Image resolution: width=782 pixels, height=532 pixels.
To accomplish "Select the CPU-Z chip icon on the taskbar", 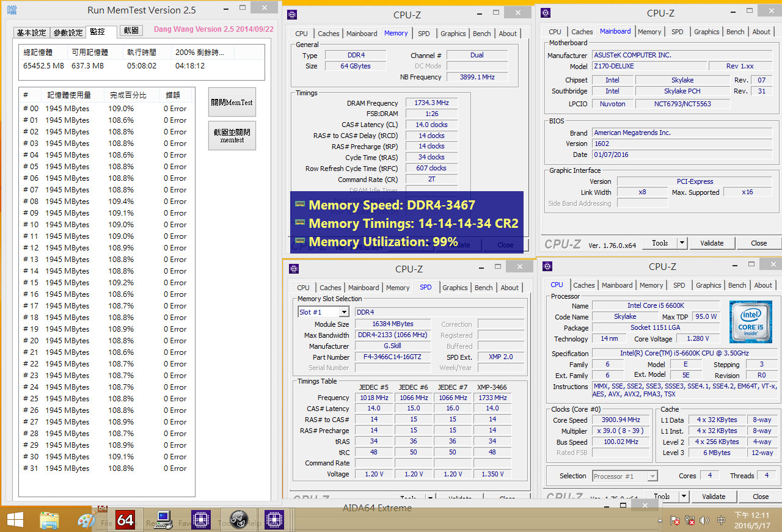I will click(200, 520).
